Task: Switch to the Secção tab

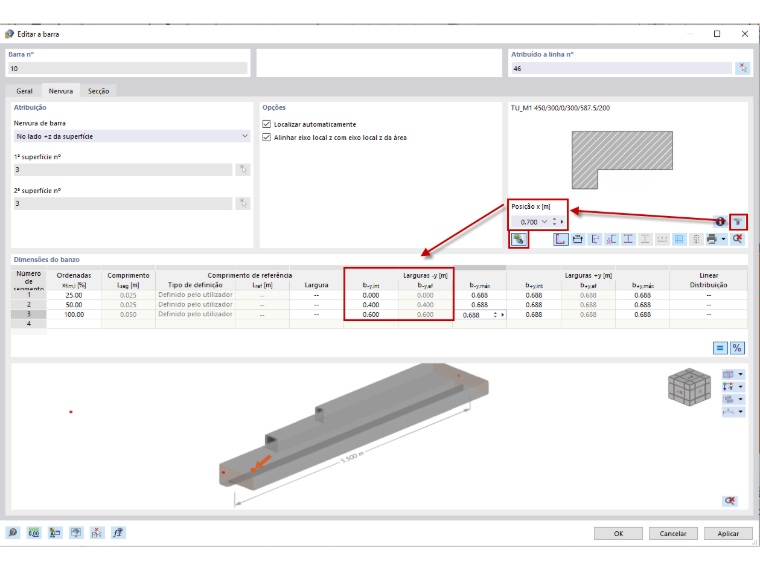Action: [x=98, y=91]
